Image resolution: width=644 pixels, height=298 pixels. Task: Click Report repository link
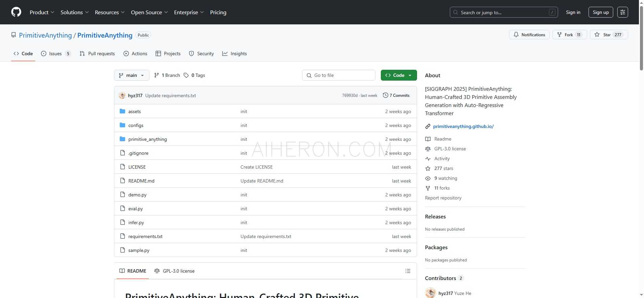[x=443, y=198]
